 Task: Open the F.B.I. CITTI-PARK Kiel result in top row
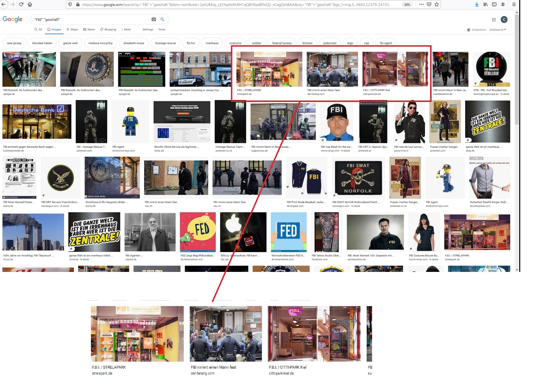395,69
